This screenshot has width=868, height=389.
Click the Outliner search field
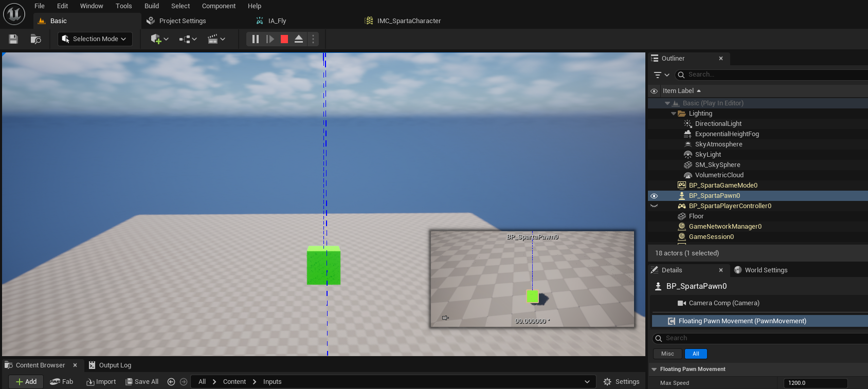click(x=771, y=75)
